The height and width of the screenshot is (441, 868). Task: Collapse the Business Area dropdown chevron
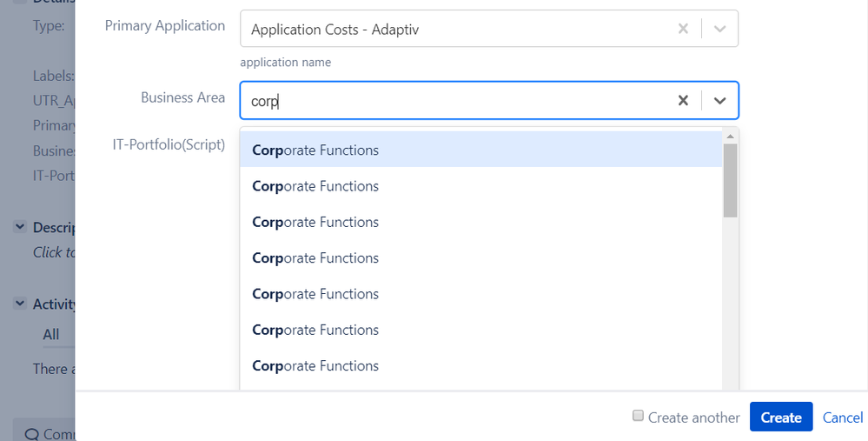point(719,100)
